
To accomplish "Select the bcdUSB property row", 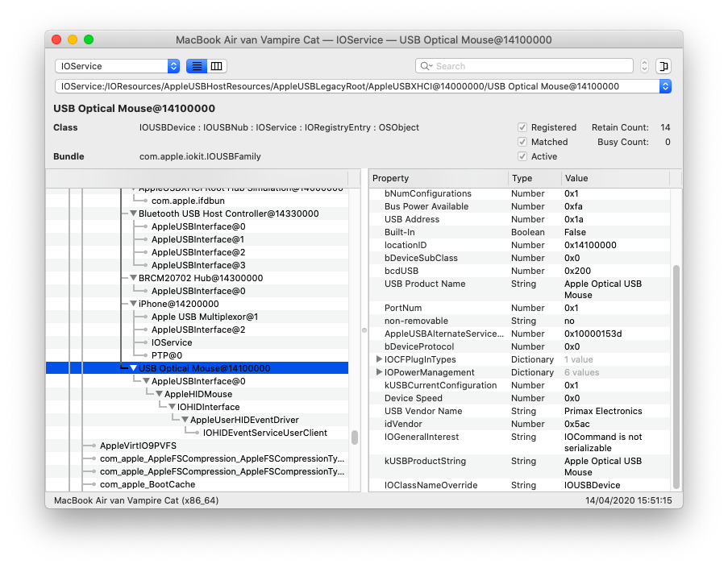I will pos(520,271).
